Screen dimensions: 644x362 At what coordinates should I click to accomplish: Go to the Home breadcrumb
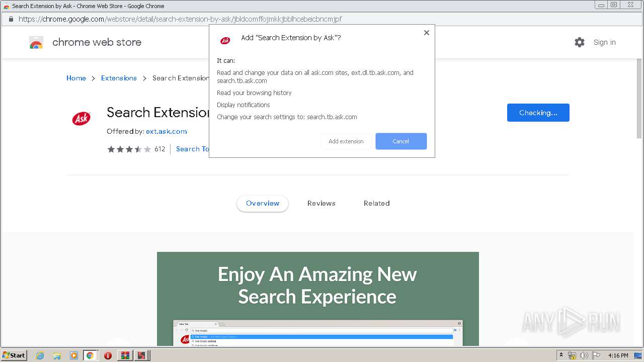(76, 78)
